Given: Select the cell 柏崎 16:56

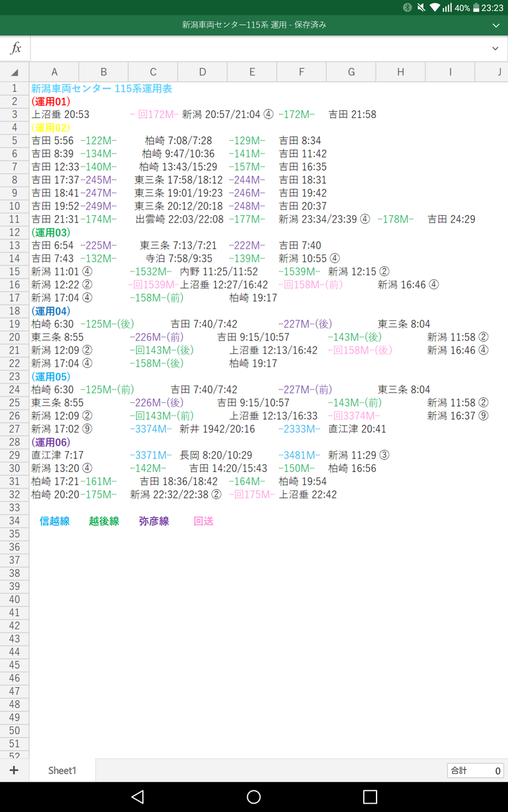Looking at the screenshot, I should pyautogui.click(x=352, y=468).
